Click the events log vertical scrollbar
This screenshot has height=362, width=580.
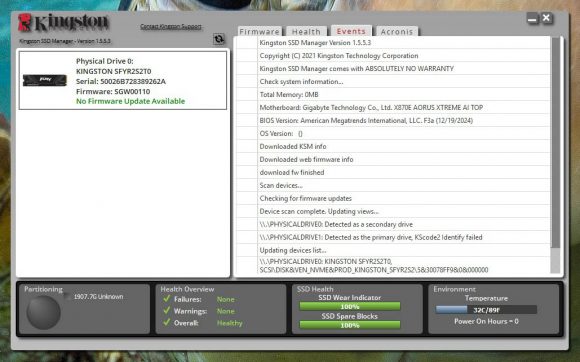click(555, 155)
